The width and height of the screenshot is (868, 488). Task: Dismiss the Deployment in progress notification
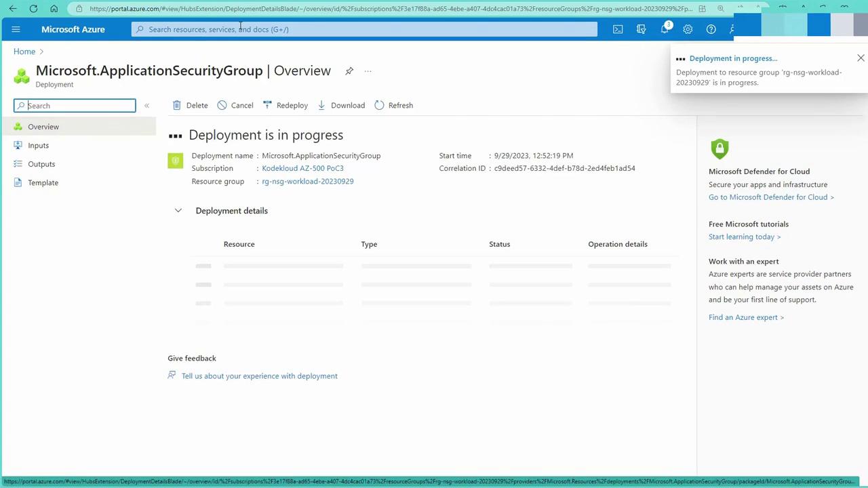861,58
